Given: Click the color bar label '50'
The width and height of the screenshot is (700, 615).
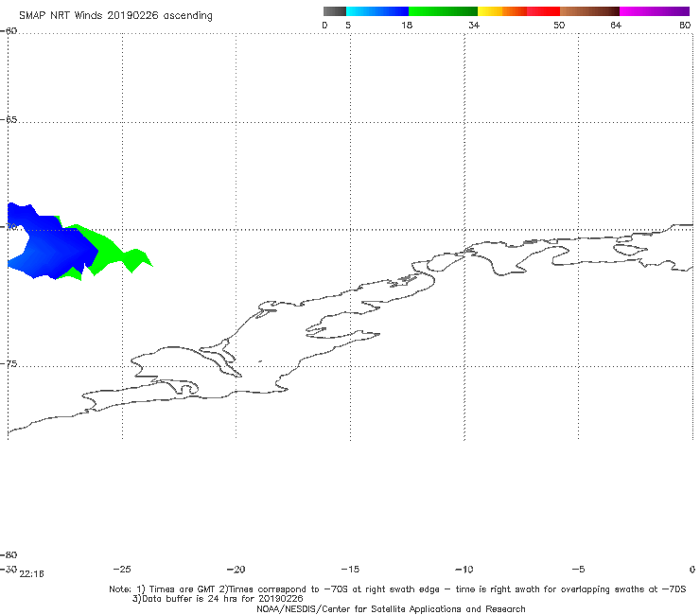Looking at the screenshot, I should click(x=559, y=25).
